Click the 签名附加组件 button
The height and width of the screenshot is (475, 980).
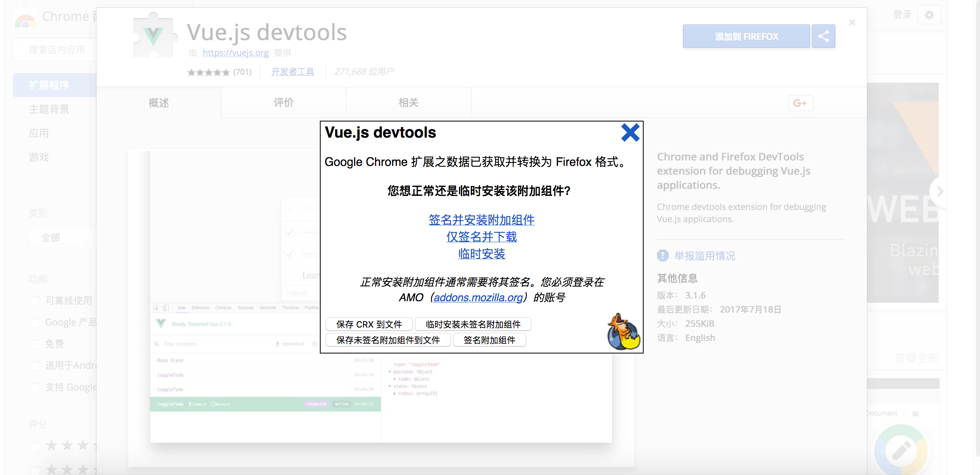pos(489,340)
